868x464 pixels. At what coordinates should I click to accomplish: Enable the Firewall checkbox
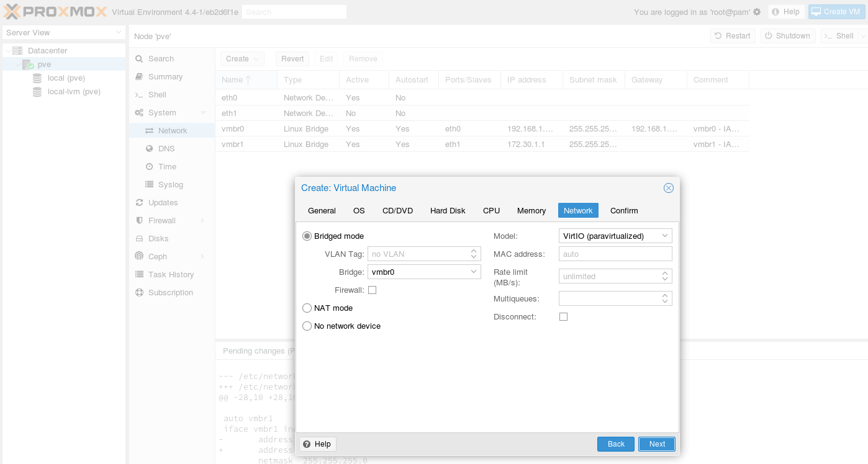(372, 290)
